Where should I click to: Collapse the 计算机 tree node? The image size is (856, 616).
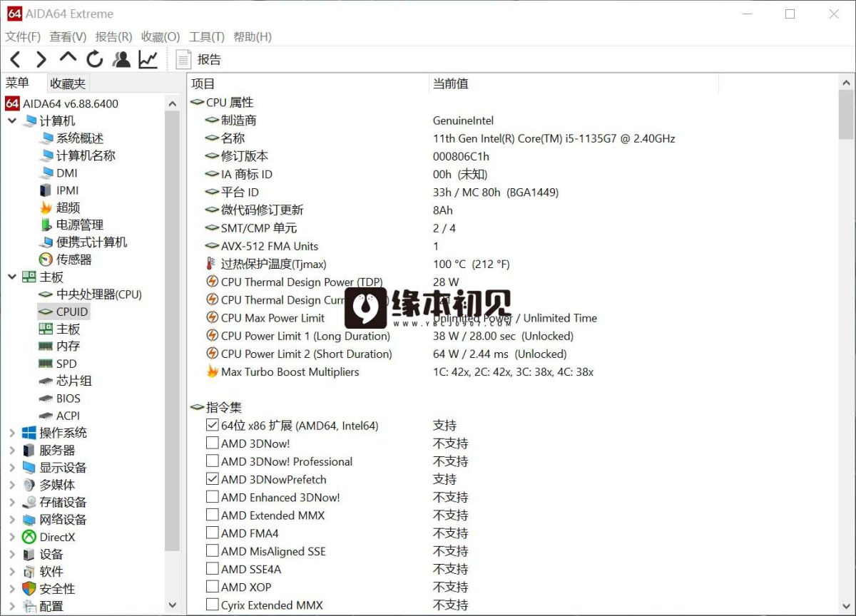point(12,120)
